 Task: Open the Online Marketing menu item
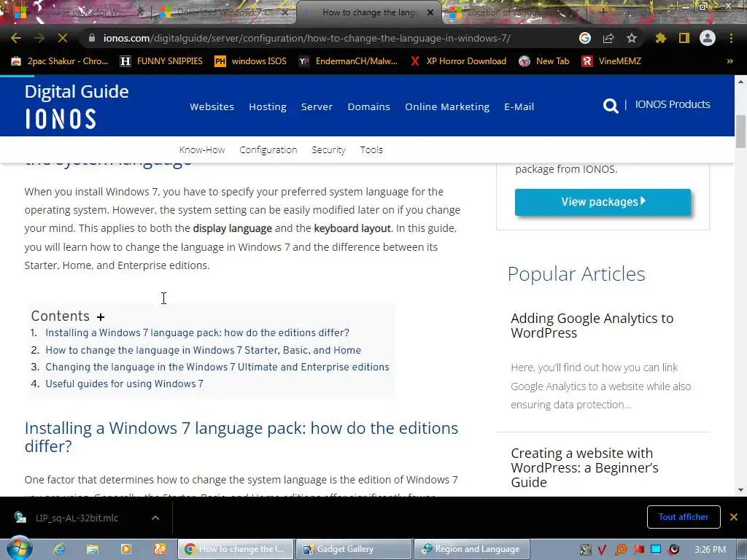[447, 106]
